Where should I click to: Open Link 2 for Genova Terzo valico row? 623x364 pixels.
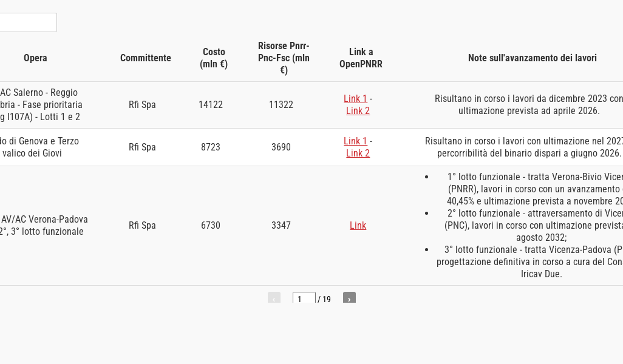[358, 153]
